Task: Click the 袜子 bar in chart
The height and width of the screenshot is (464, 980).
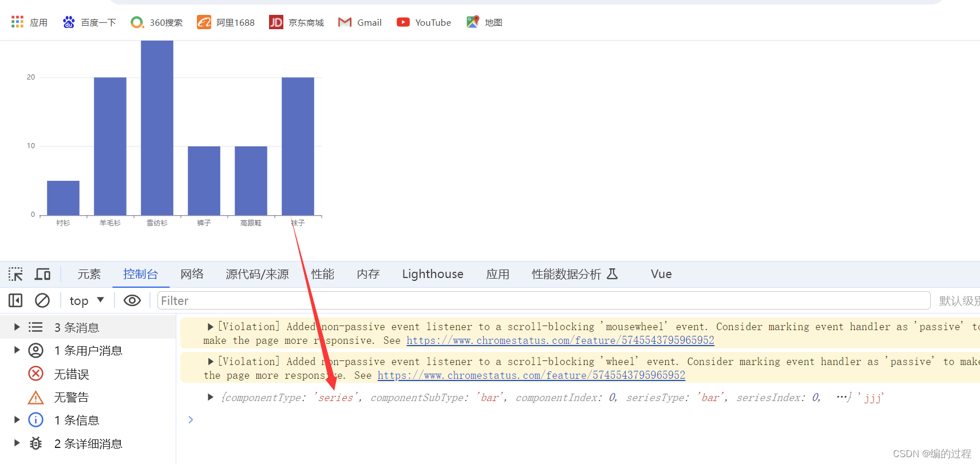Action: [298, 146]
